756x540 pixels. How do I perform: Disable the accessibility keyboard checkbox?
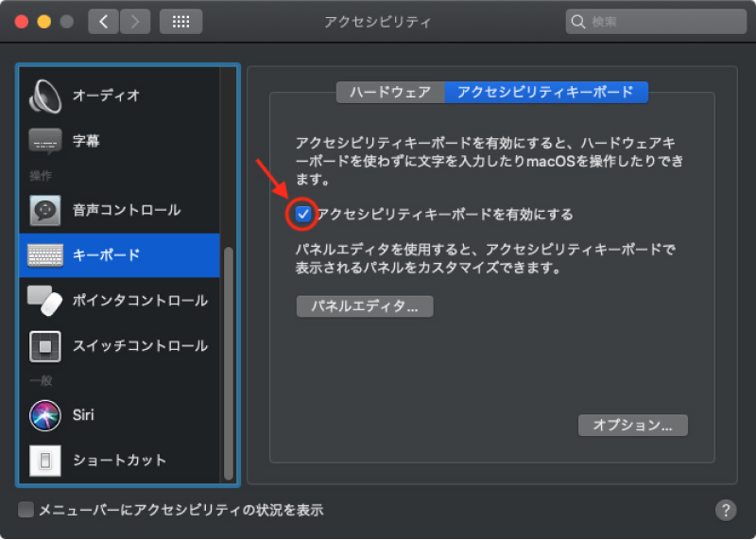(303, 215)
